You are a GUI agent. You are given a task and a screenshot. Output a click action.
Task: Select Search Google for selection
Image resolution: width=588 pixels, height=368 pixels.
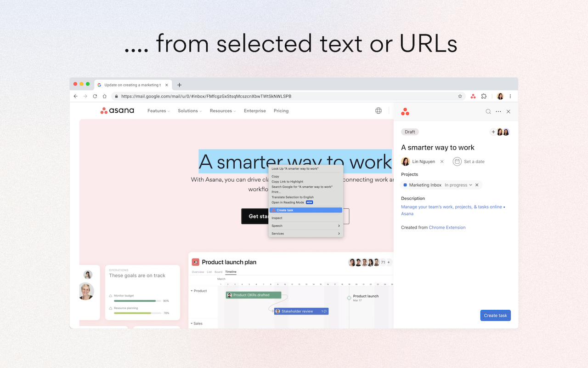tap(305, 187)
